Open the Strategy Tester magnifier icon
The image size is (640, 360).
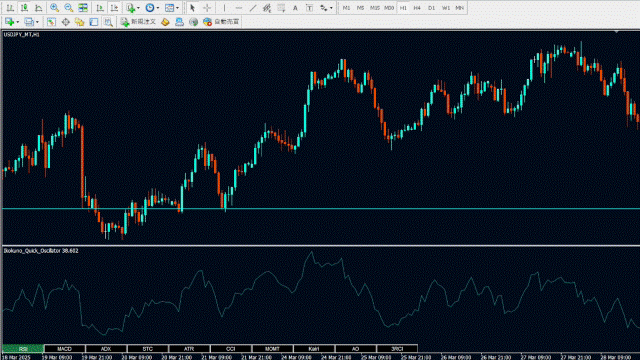point(108,22)
